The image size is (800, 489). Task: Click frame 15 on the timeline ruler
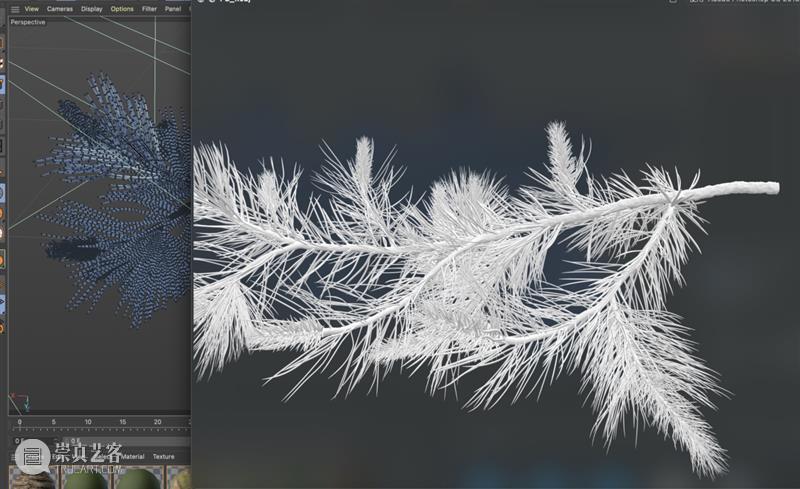pos(123,422)
